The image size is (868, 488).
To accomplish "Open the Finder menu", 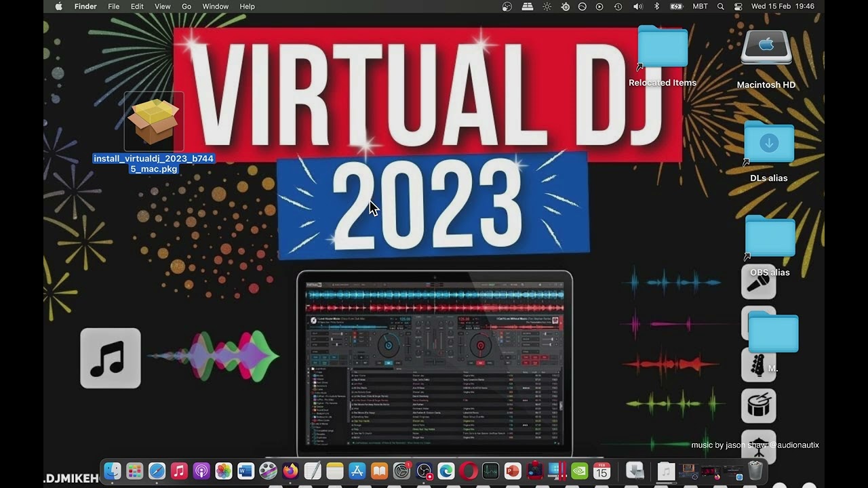I will [x=85, y=6].
